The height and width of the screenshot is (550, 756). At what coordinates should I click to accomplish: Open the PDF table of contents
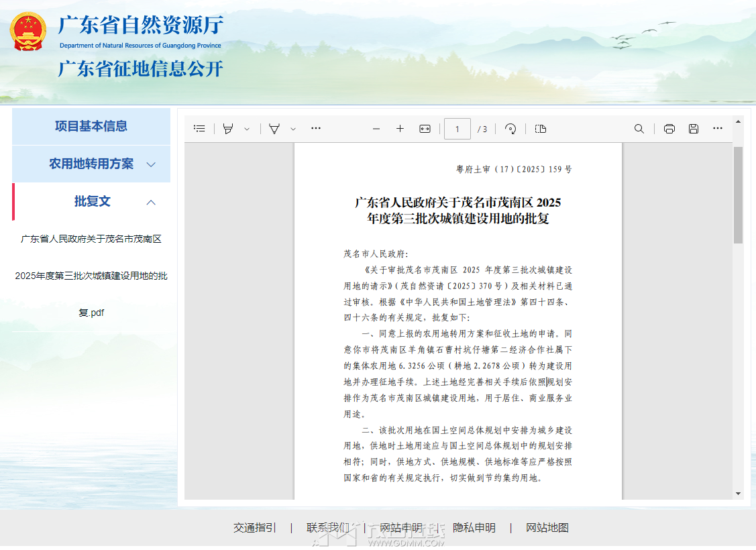click(x=199, y=129)
